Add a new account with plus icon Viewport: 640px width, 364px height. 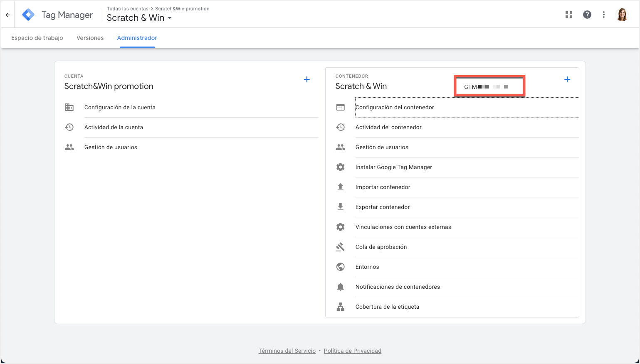[x=307, y=79]
